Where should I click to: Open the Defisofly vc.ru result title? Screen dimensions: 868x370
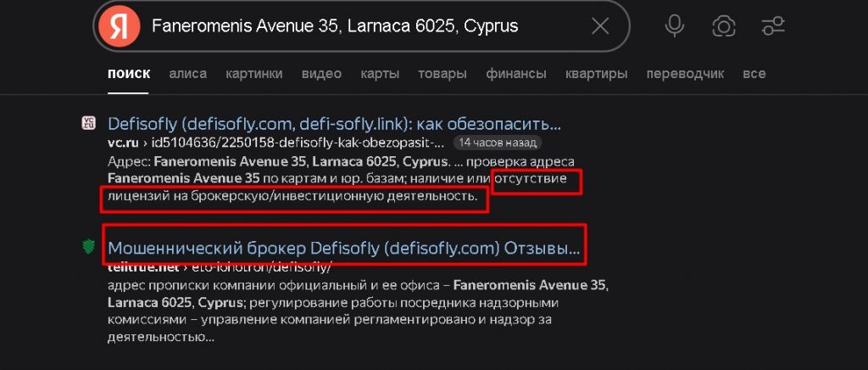click(x=334, y=123)
